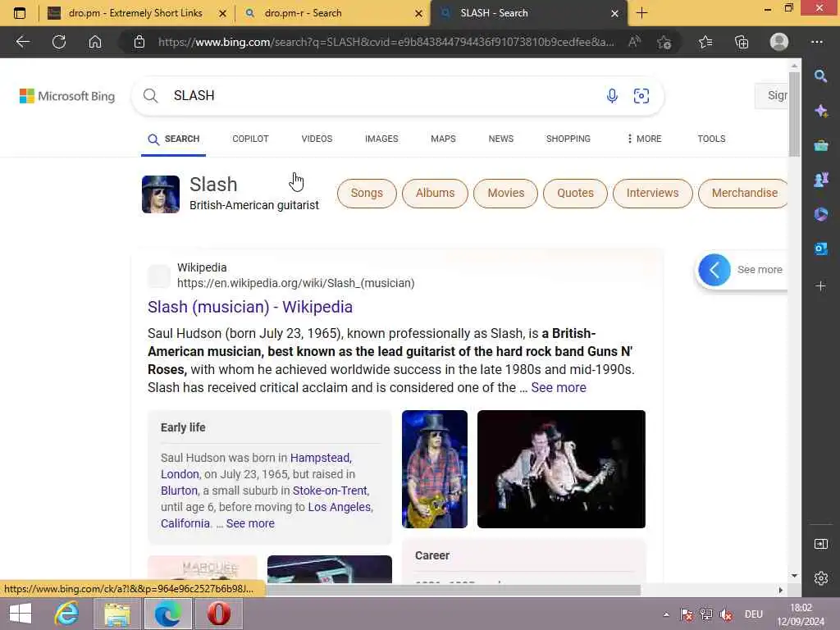Image resolution: width=840 pixels, height=630 pixels.
Task: Open sidebar Tools briefcase icon
Action: click(x=820, y=145)
